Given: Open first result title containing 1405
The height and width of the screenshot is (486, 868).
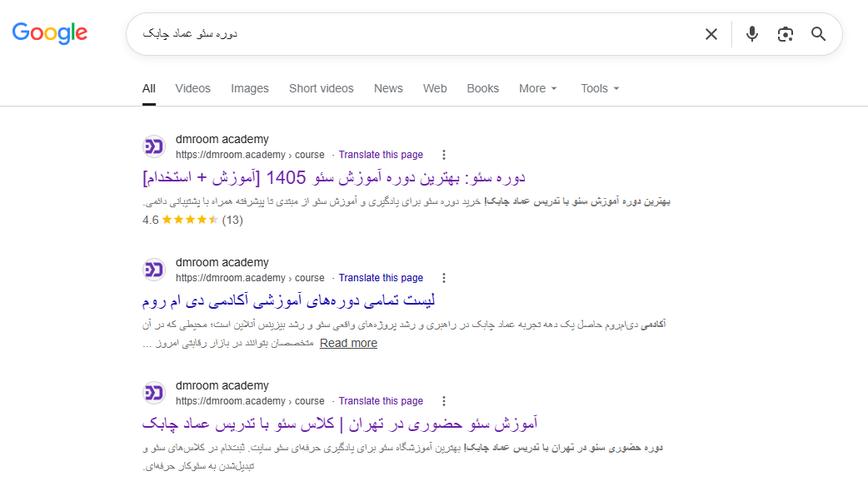Looking at the screenshot, I should (x=334, y=178).
